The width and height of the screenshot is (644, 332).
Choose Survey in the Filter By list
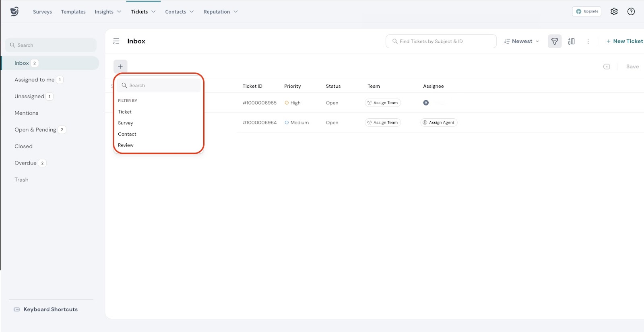[126, 123]
